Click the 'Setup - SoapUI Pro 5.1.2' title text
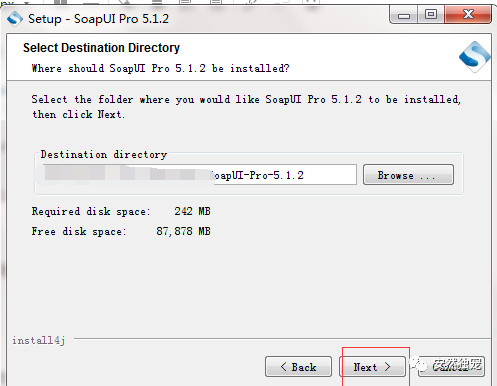This screenshot has width=497, height=386. [98, 19]
